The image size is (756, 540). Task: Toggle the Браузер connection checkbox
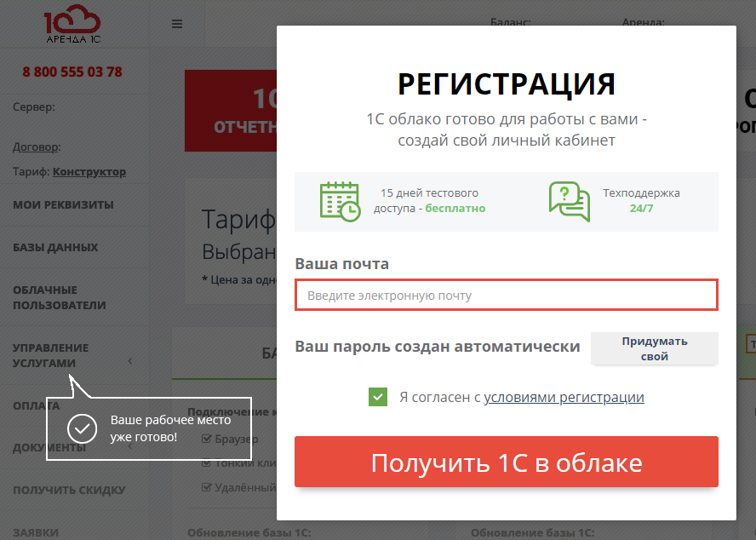point(206,439)
